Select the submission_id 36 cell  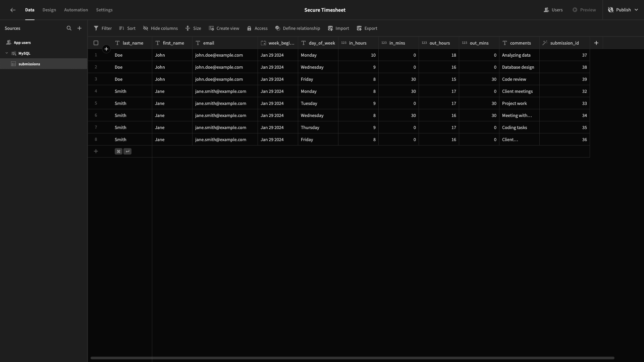pyautogui.click(x=565, y=139)
